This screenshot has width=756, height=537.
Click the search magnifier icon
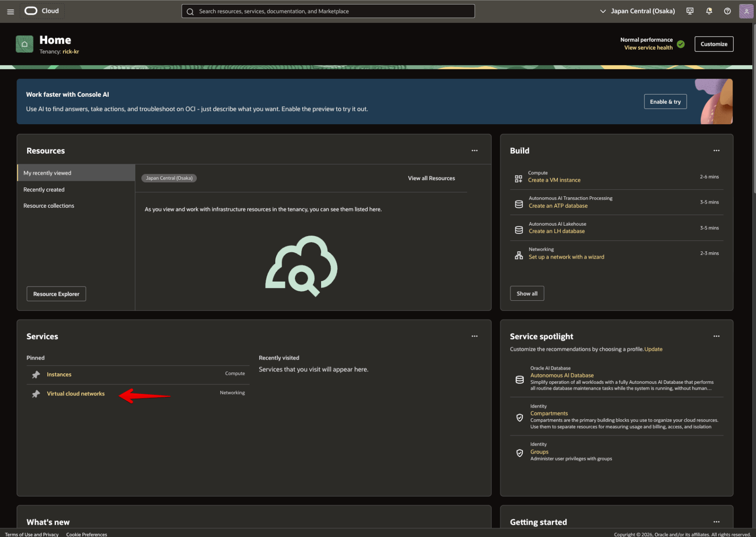click(x=190, y=11)
